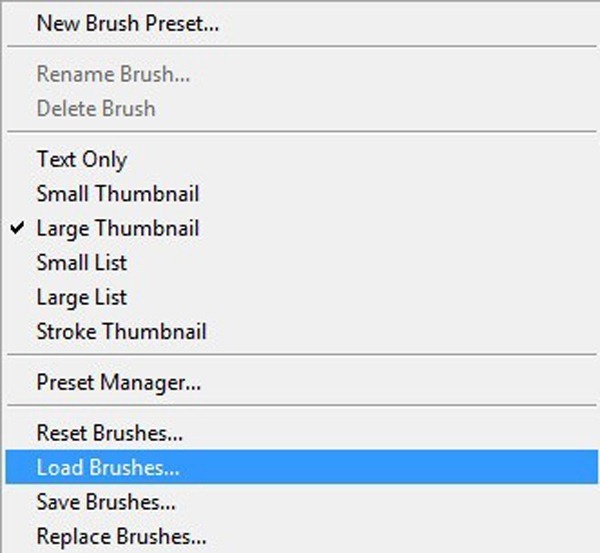Select Small Thumbnail view option
This screenshot has height=553, width=600.
point(118,193)
